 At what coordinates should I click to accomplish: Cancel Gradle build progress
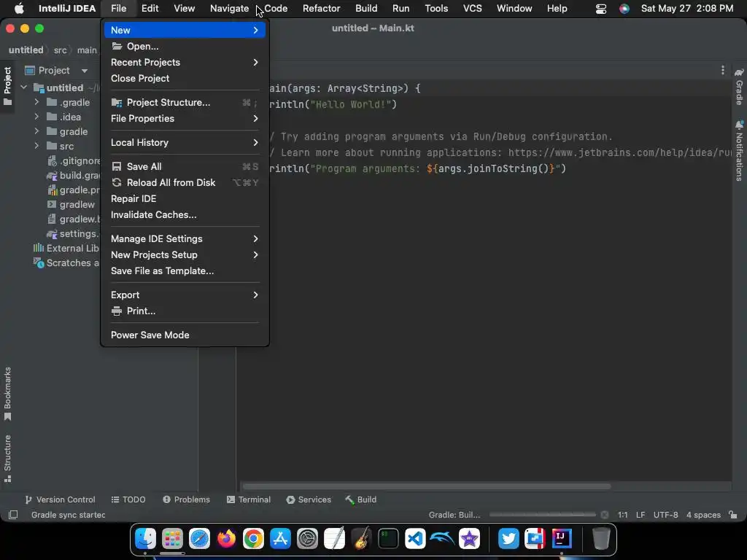(x=605, y=515)
